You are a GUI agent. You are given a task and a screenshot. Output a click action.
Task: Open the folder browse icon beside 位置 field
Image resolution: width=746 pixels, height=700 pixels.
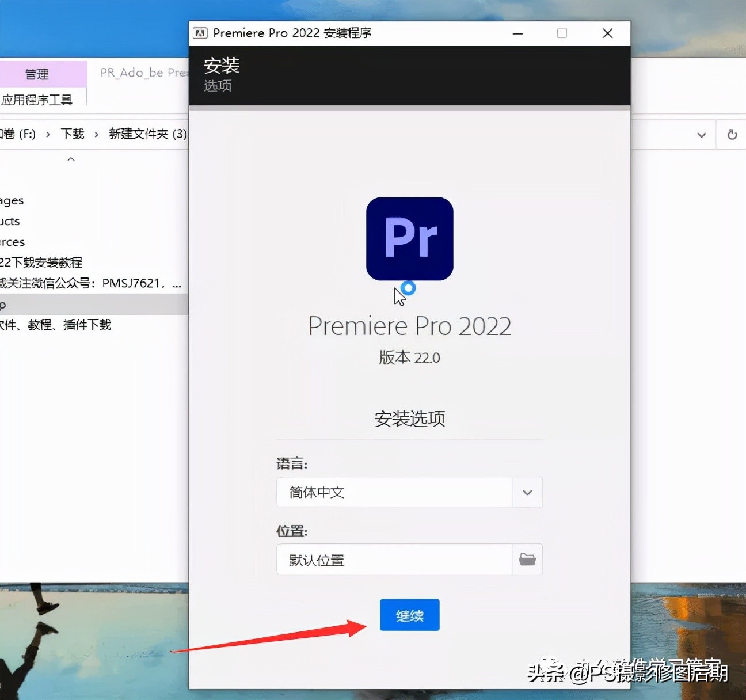pyautogui.click(x=527, y=559)
